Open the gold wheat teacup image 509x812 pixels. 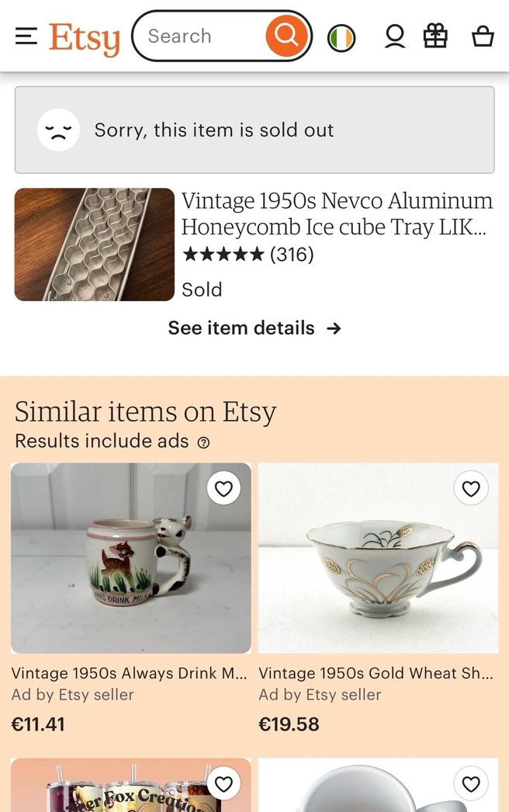click(378, 558)
